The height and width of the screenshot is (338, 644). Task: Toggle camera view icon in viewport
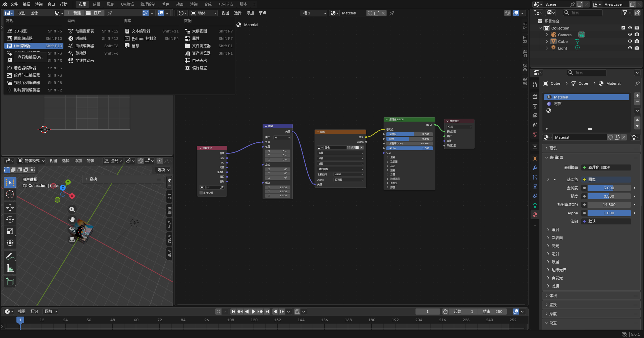72,229
